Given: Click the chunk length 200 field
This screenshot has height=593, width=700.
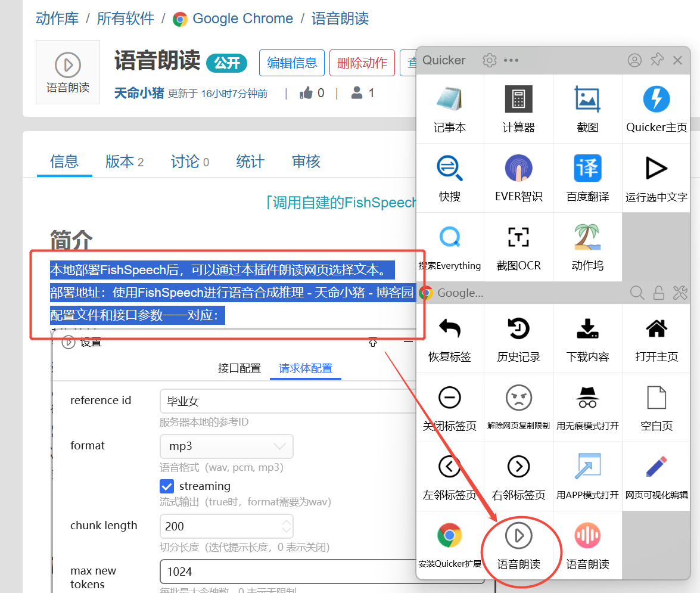Looking at the screenshot, I should tap(226, 526).
